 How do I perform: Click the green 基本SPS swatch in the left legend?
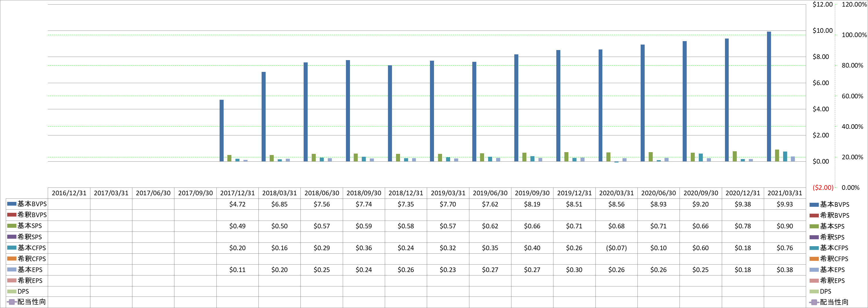click(12, 225)
